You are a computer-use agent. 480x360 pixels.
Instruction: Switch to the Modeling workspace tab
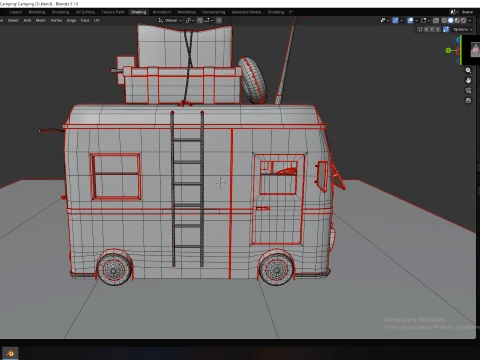(x=37, y=12)
